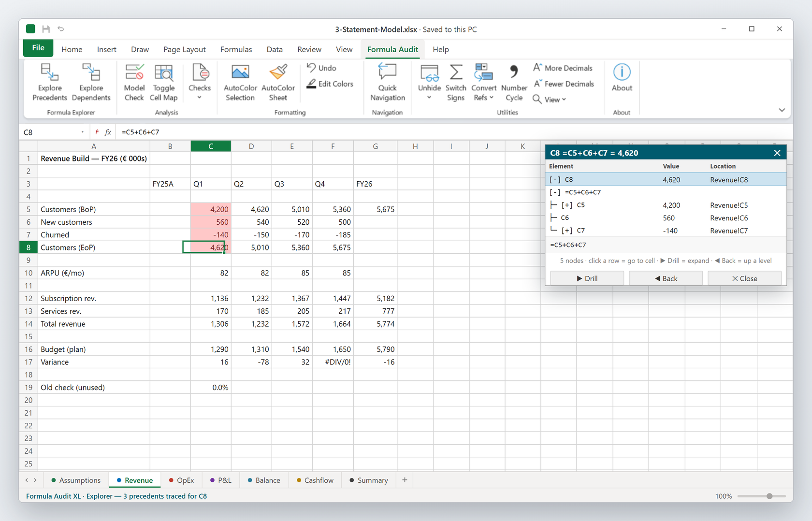
Task: Open the Help ribbon tab
Action: click(440, 49)
